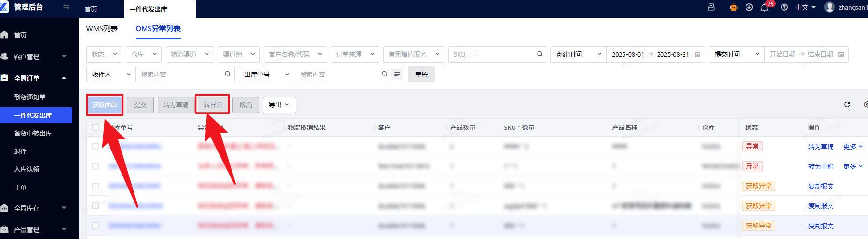The image size is (868, 239).
Task: Click 转为草稿 link in the first row
Action: pyautogui.click(x=821, y=147)
